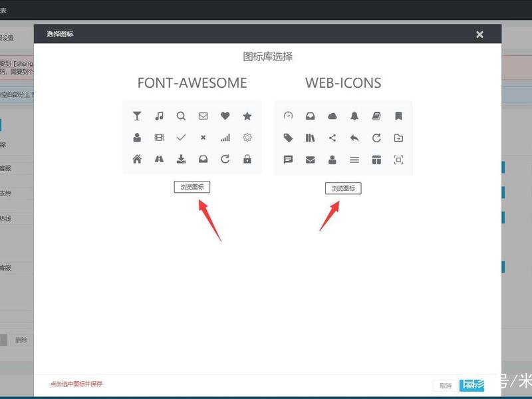Click 浏览图标 under WEB-ICONS
The width and height of the screenshot is (532, 399).
(343, 188)
